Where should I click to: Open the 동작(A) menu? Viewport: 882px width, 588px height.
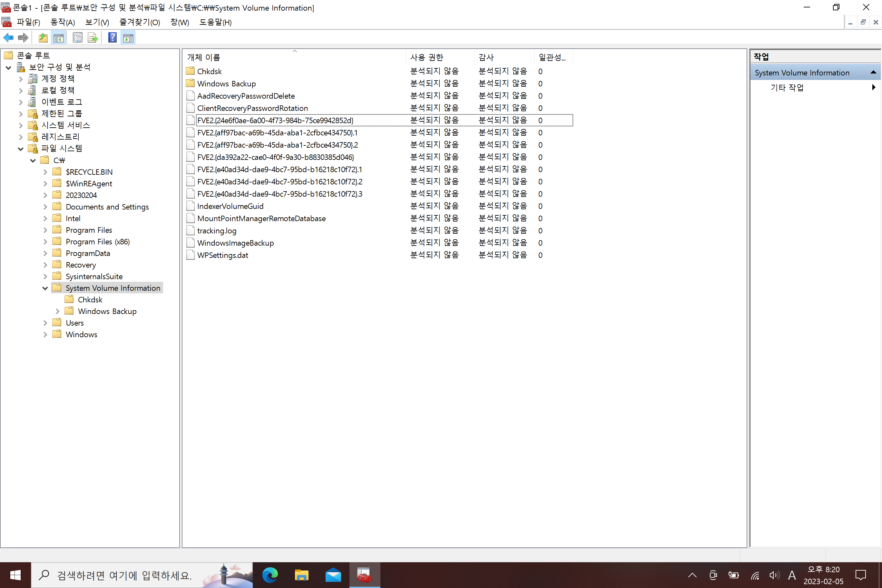(x=62, y=22)
